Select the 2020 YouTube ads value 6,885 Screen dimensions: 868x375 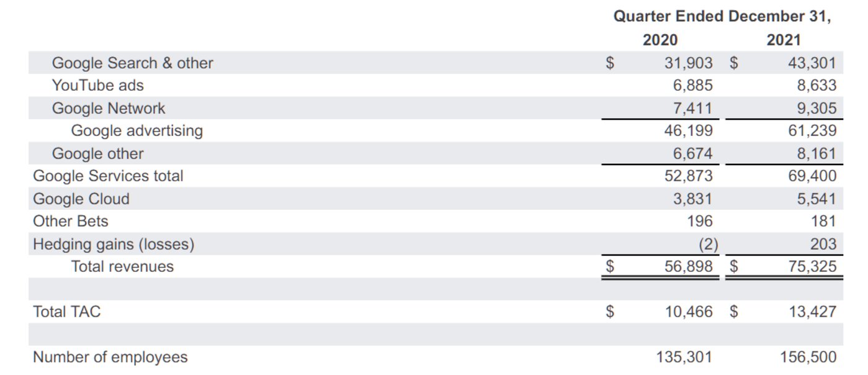click(x=693, y=86)
